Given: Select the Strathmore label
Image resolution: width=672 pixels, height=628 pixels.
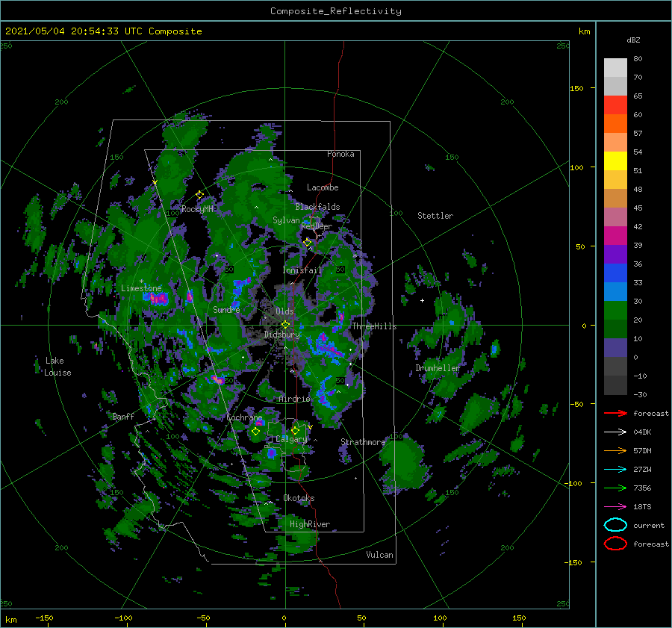Looking at the screenshot, I should 363,442.
